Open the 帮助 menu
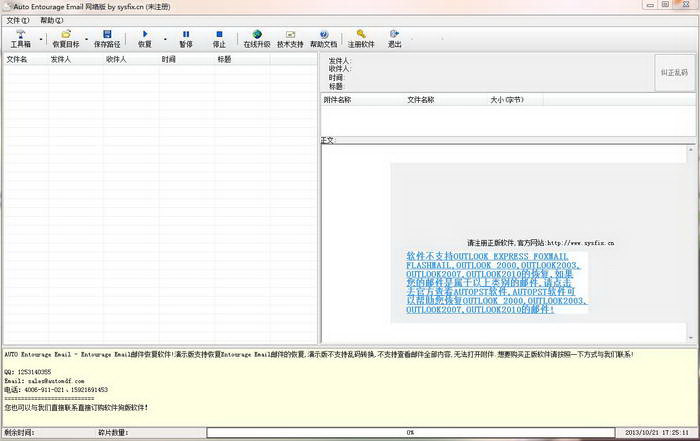 52,21
